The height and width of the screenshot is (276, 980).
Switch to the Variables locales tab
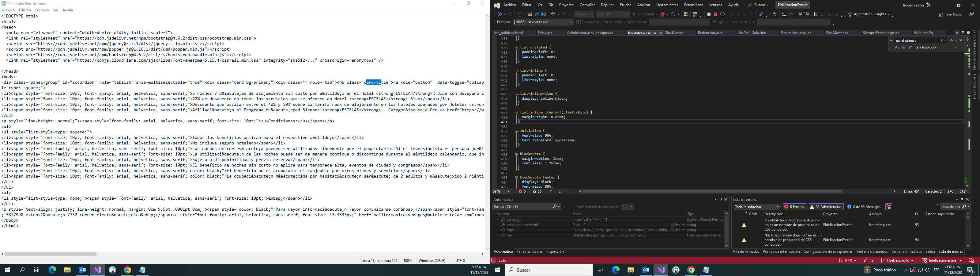pos(529,251)
